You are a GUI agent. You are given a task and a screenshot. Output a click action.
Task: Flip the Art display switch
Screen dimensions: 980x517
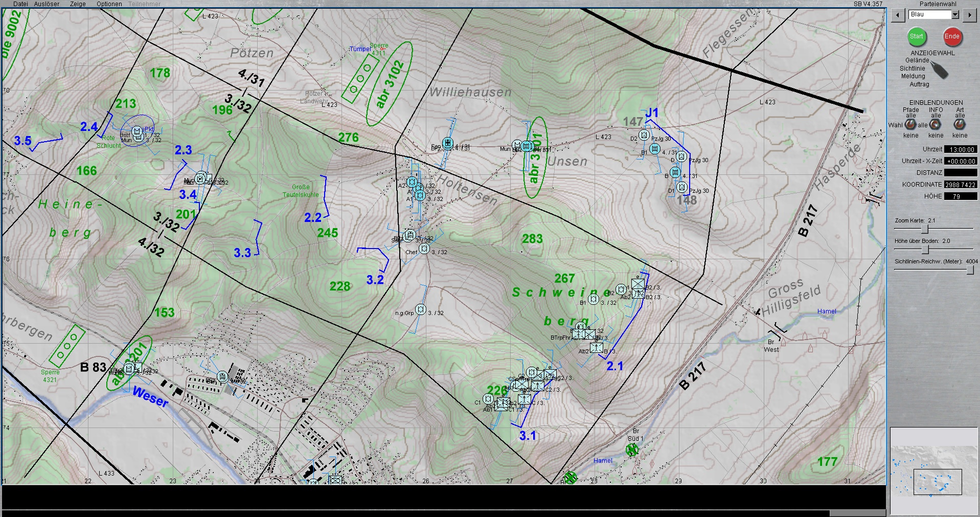[960, 124]
